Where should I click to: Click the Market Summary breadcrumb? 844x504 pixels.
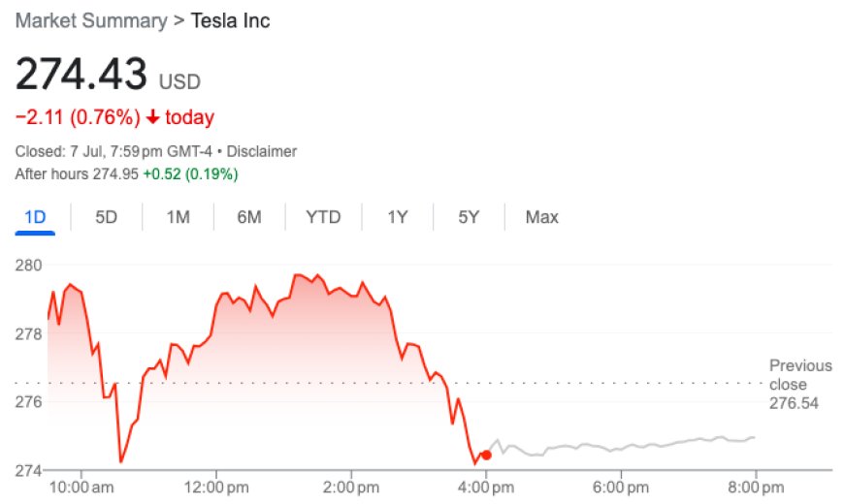[90, 20]
